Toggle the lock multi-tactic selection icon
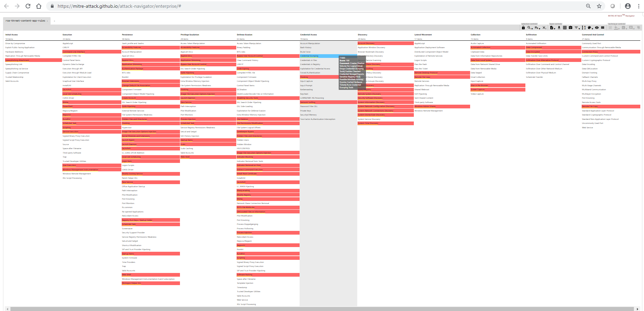The image size is (644, 311). coord(523,28)
